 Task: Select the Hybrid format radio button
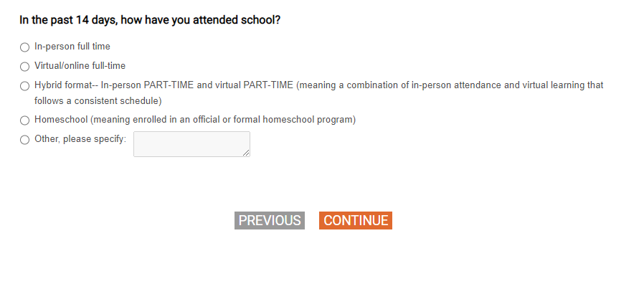point(25,86)
